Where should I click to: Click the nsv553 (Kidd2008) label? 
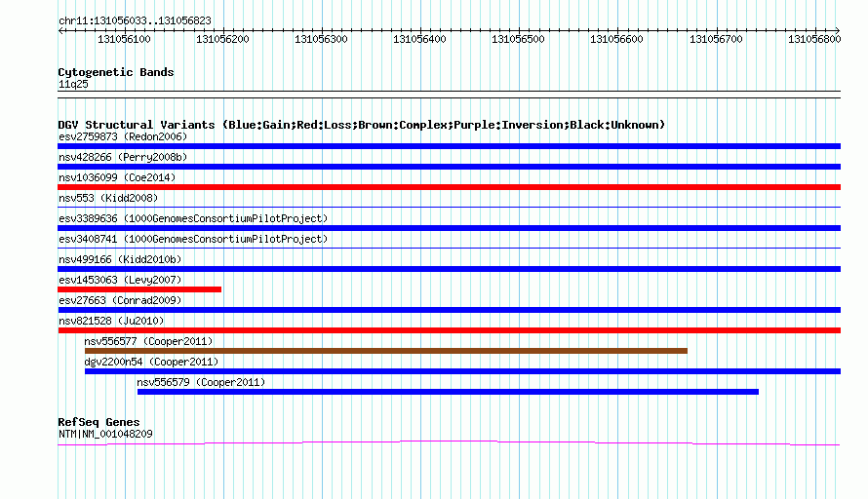(108, 198)
